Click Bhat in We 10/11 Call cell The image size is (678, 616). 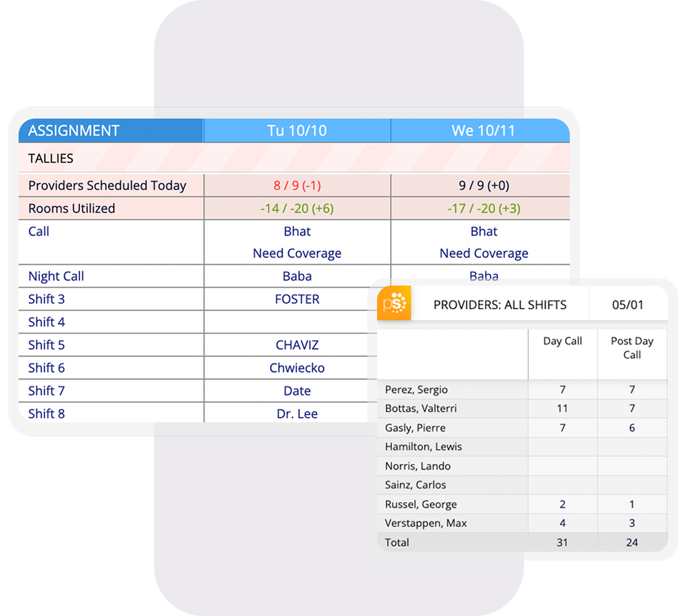tap(483, 232)
